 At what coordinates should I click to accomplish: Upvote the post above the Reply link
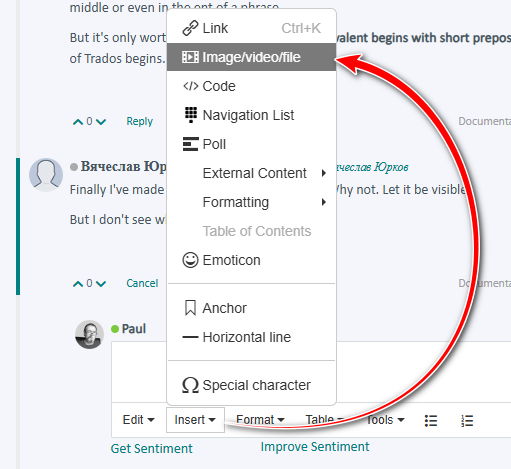[78, 122]
